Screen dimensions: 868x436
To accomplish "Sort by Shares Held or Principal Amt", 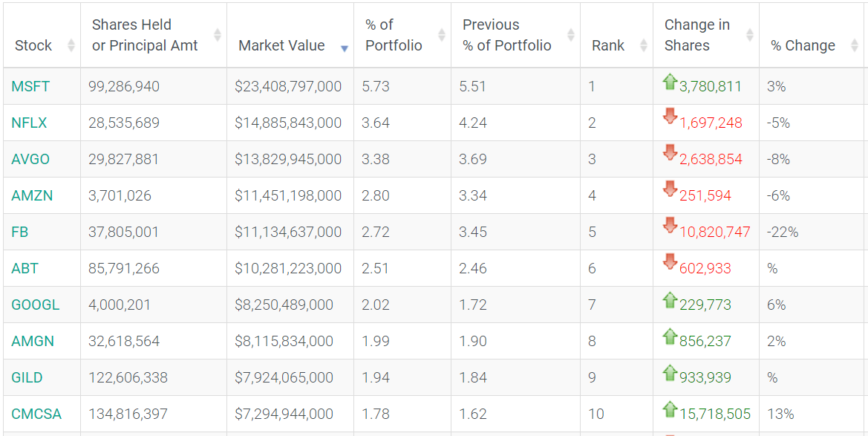I will click(x=145, y=35).
